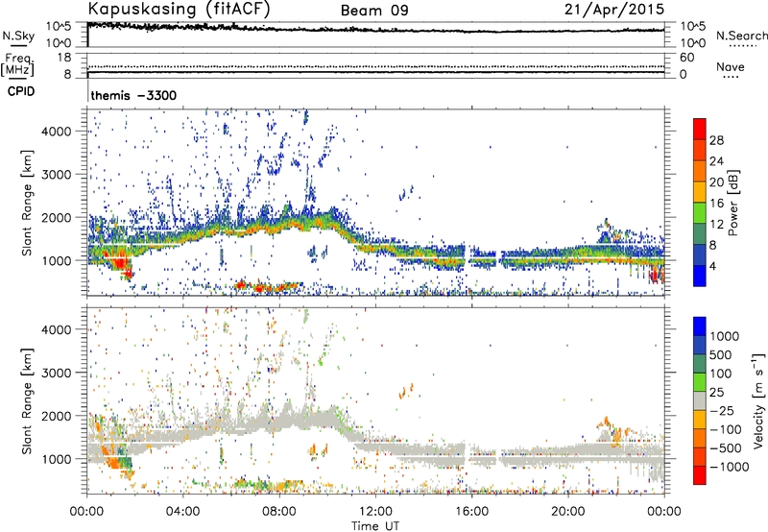Click the 4 value on Power colorbar
Image resolution: width=768 pixels, height=532 pixels.
[x=712, y=267]
